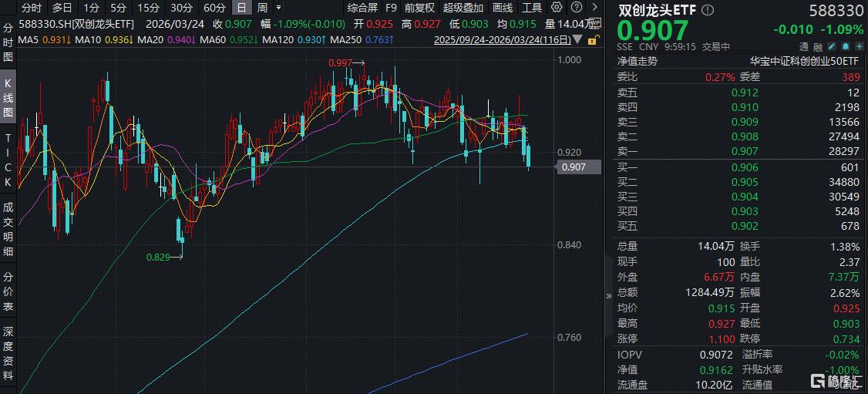The width and height of the screenshot is (868, 394).
Task: Set a price alert with bell icon
Action: click(846, 46)
